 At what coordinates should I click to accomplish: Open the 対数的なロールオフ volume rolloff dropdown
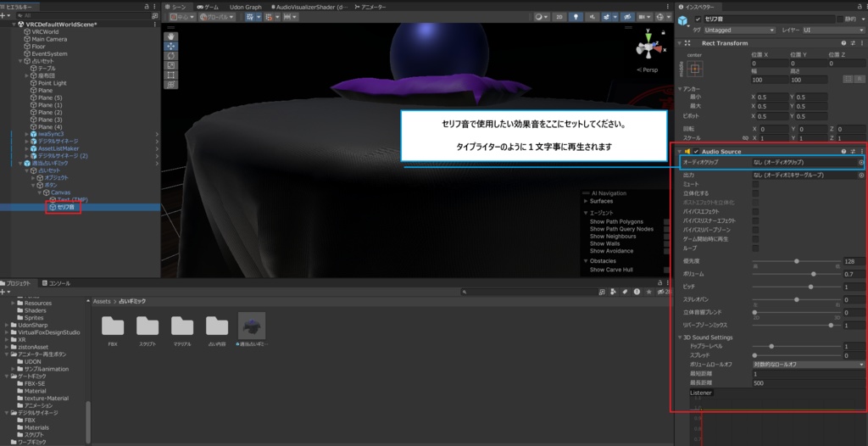(808, 365)
